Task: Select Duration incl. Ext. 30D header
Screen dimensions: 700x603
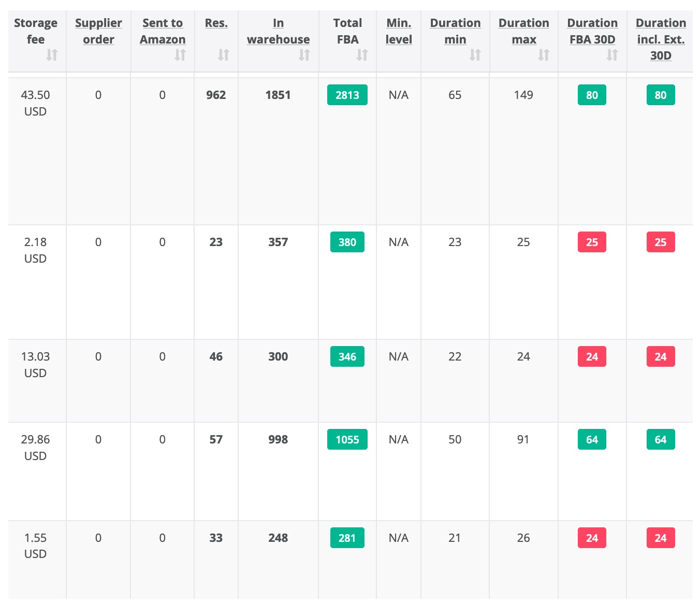Action: [661, 39]
